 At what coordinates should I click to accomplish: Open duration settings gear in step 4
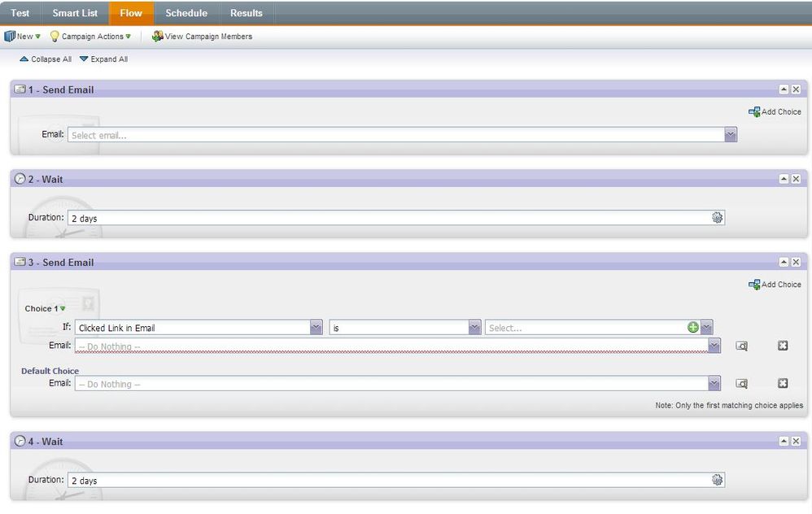[x=718, y=480]
